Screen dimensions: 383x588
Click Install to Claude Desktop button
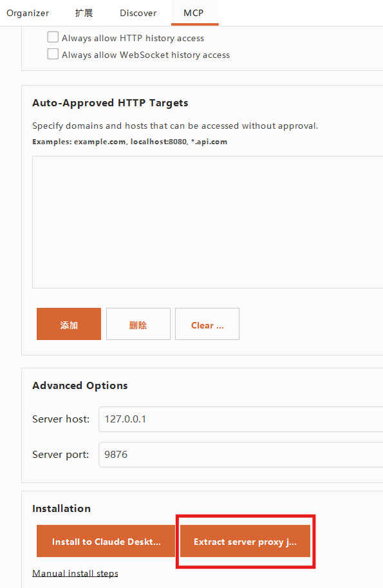(x=106, y=541)
